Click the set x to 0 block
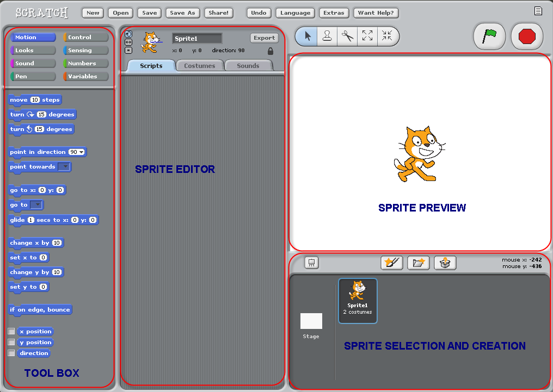 [28, 258]
